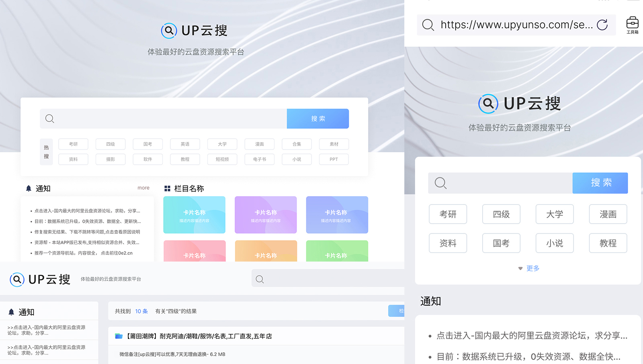643x364 pixels.
Task: Tap the 大学 tag in mobile view
Action: [555, 214]
